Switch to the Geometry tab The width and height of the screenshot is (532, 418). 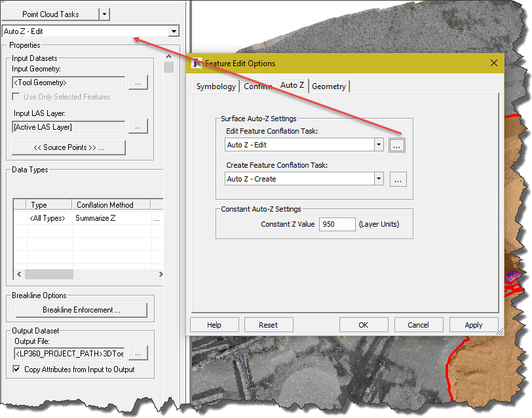click(x=329, y=86)
